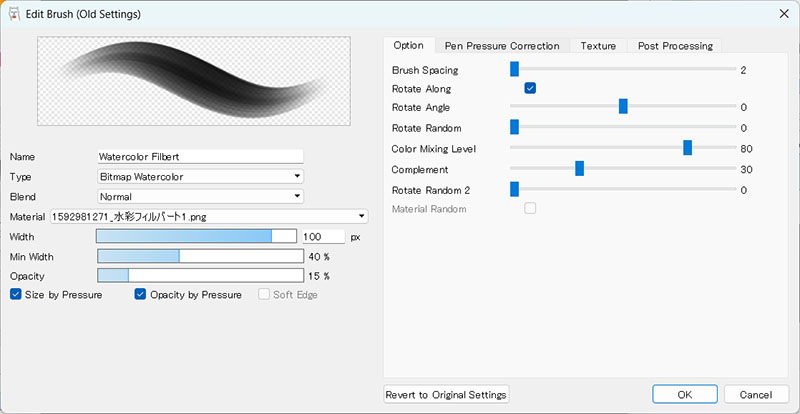Image resolution: width=800 pixels, height=414 pixels.
Task: Click the Complement value 30
Action: coord(746,170)
